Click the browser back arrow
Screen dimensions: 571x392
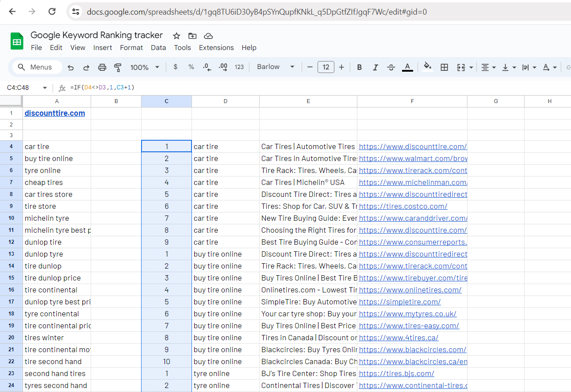(x=12, y=12)
